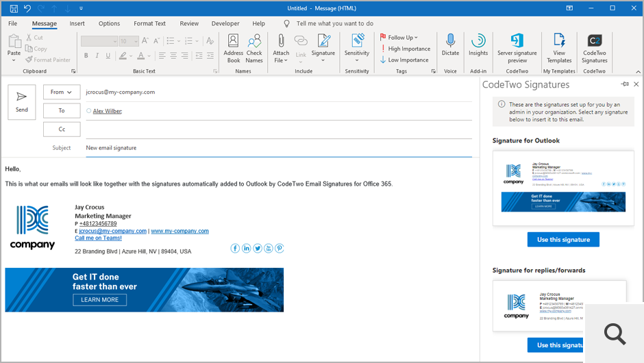This screenshot has height=363, width=644.
Task: Undo the last action in the title bar
Action: pos(27,8)
